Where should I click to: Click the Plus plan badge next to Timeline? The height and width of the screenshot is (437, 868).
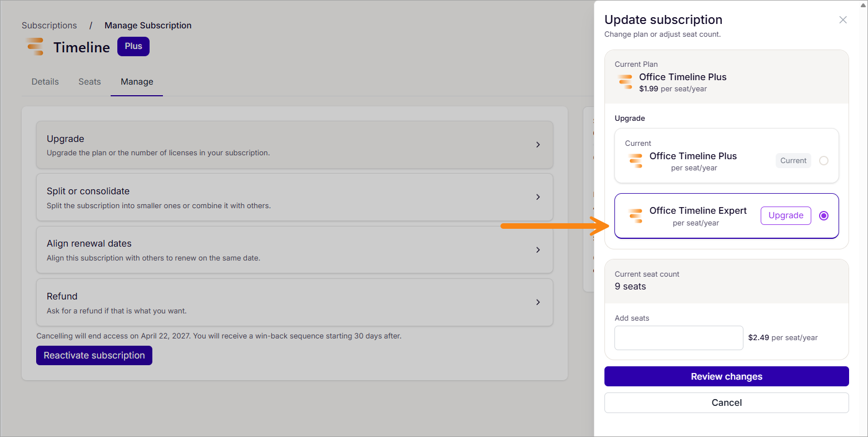133,46
